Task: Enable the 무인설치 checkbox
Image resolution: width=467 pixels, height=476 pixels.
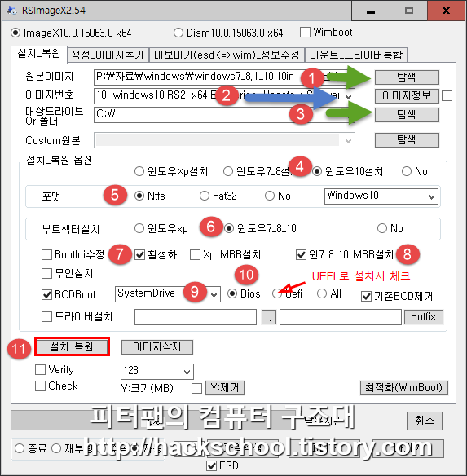Action: 46,274
